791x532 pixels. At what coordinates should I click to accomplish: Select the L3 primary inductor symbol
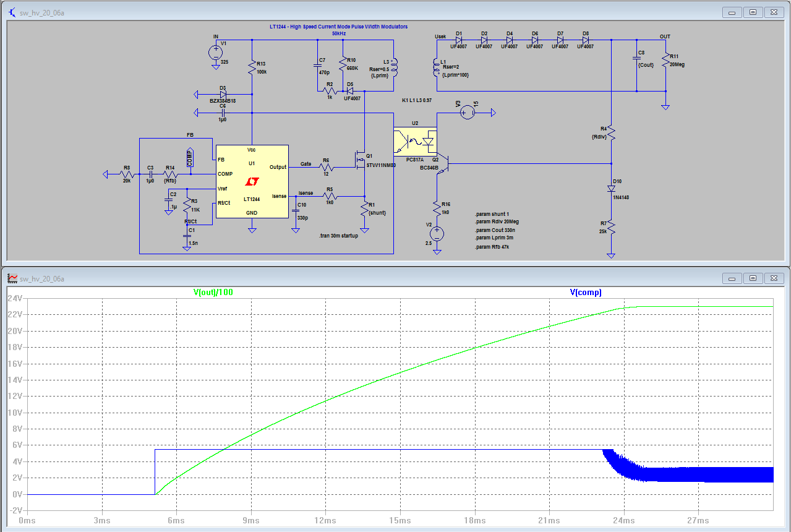(393, 68)
